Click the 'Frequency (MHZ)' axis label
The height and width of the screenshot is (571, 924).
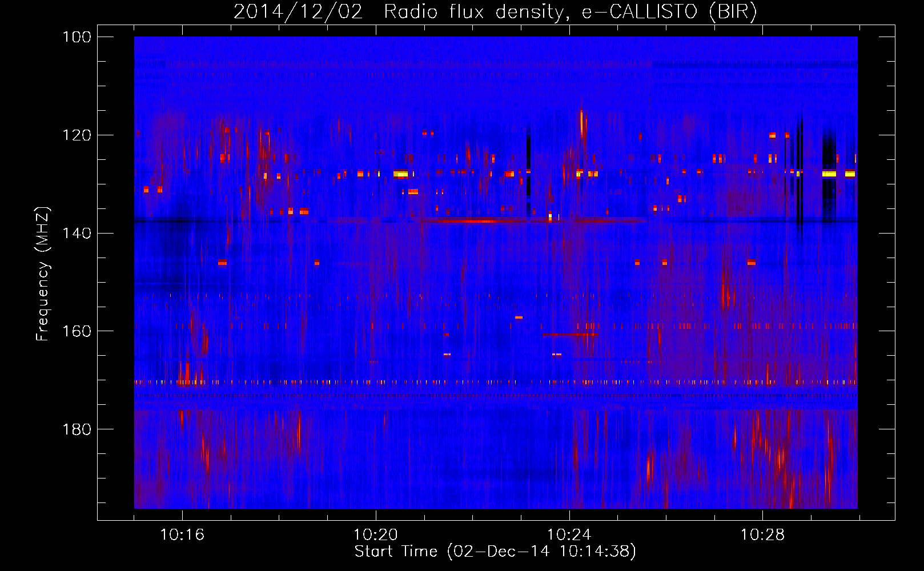click(43, 274)
